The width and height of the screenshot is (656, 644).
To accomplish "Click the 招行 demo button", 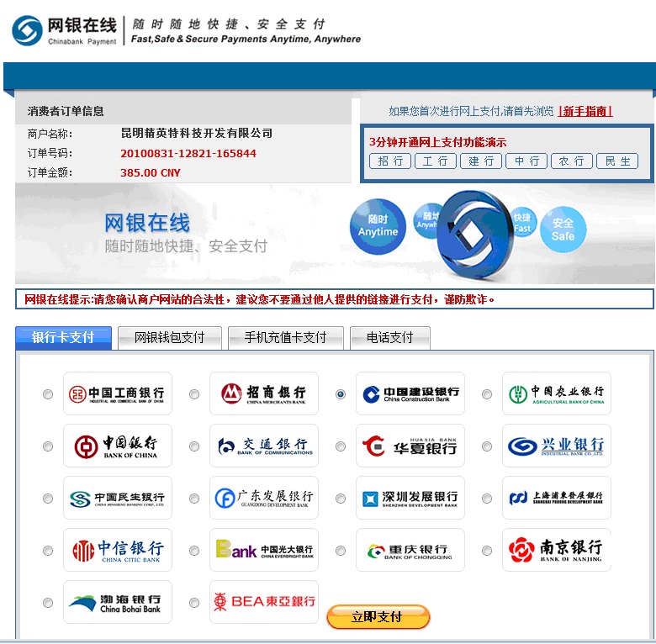I will 390,161.
